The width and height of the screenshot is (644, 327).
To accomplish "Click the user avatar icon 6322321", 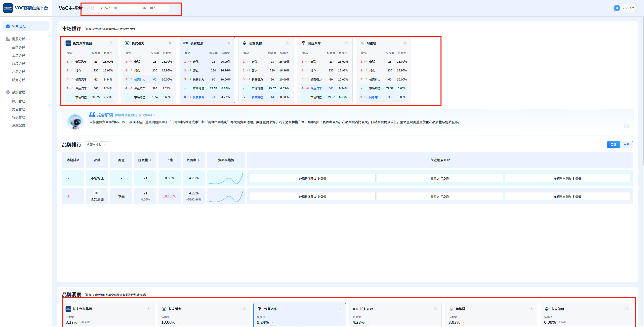I will pos(617,8).
